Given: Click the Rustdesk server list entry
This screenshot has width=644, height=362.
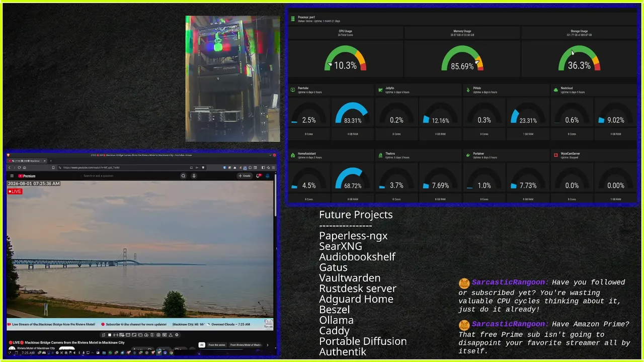Looking at the screenshot, I should coord(358,289).
